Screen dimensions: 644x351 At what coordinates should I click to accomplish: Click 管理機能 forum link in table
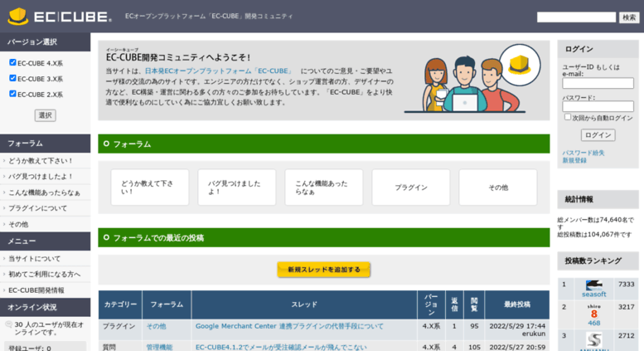pos(159,348)
